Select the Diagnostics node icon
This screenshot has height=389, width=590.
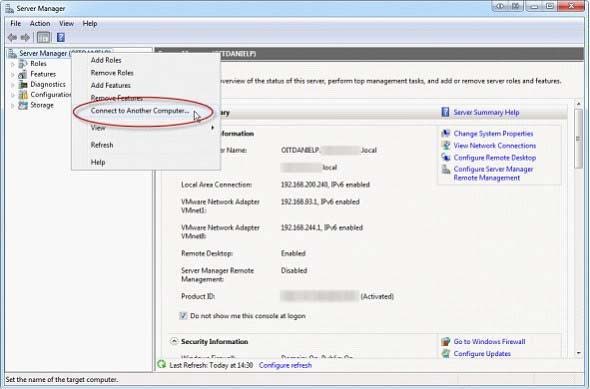point(23,84)
